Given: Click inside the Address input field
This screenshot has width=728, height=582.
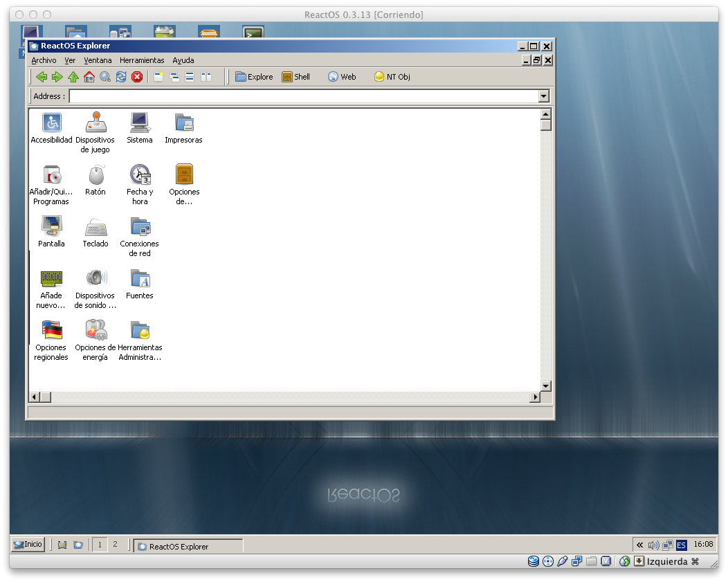Looking at the screenshot, I should (304, 96).
